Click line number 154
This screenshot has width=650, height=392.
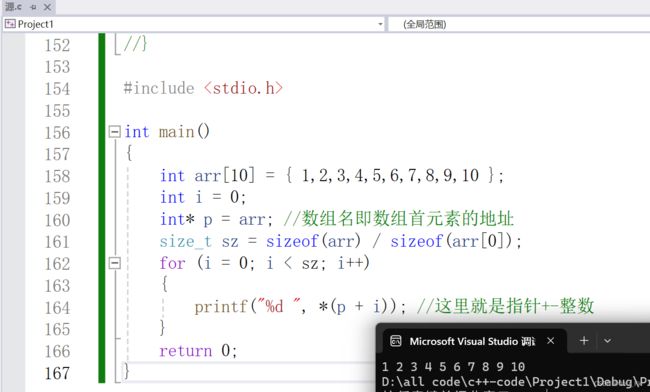coord(57,89)
